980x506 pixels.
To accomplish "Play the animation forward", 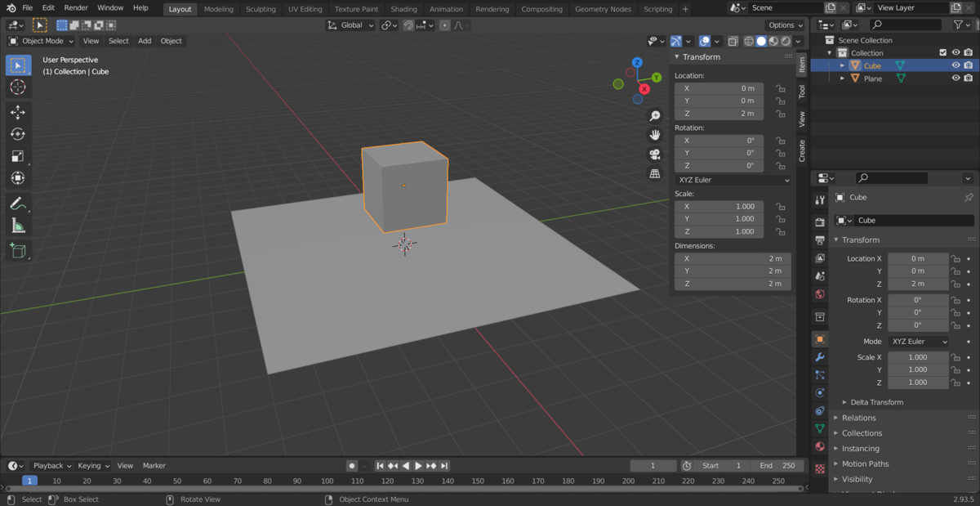I will (418, 466).
